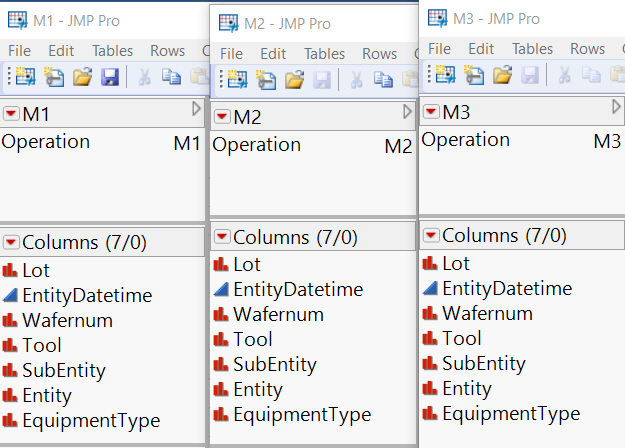Collapse M3 table panel with gray arrow
The width and height of the screenshot is (625, 448).
[x=616, y=107]
